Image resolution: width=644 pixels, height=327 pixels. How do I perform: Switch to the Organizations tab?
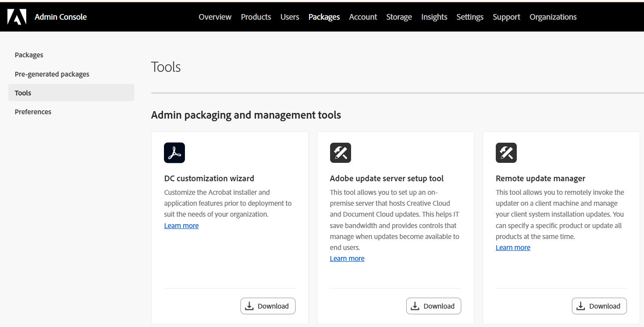553,17
